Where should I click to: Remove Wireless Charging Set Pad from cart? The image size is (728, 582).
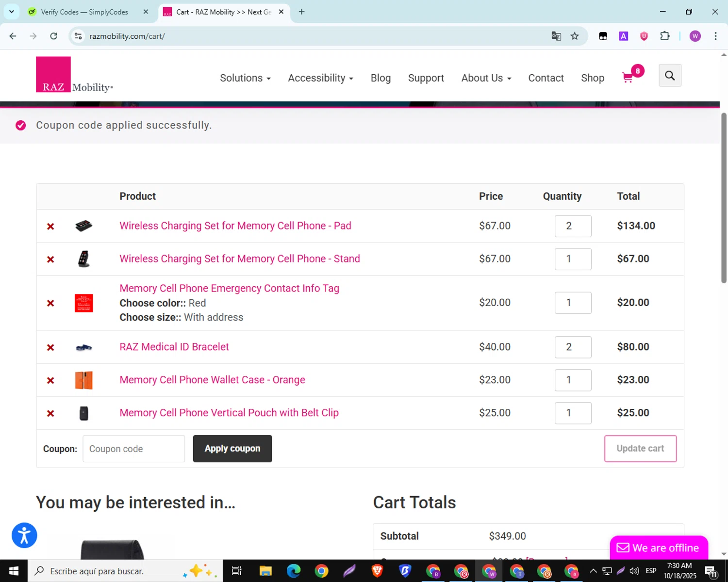[x=50, y=226]
